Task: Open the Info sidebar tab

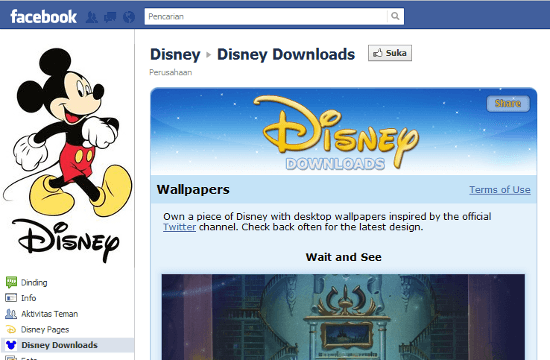Action: (28, 298)
